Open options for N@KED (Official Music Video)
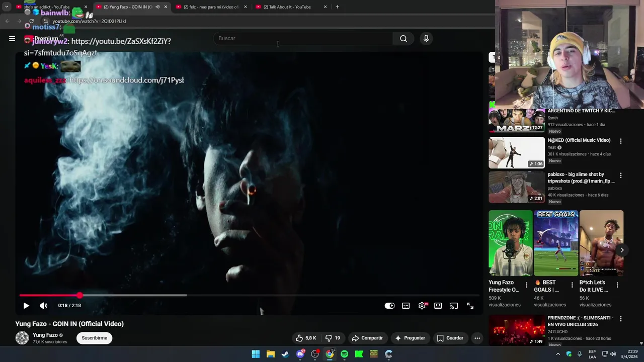Screen dimensions: 644x362 [x=620, y=141]
